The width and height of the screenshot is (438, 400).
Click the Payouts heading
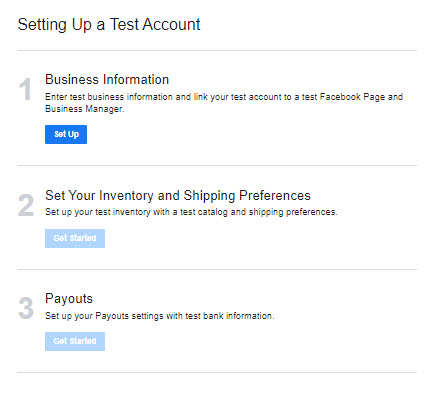(x=69, y=299)
